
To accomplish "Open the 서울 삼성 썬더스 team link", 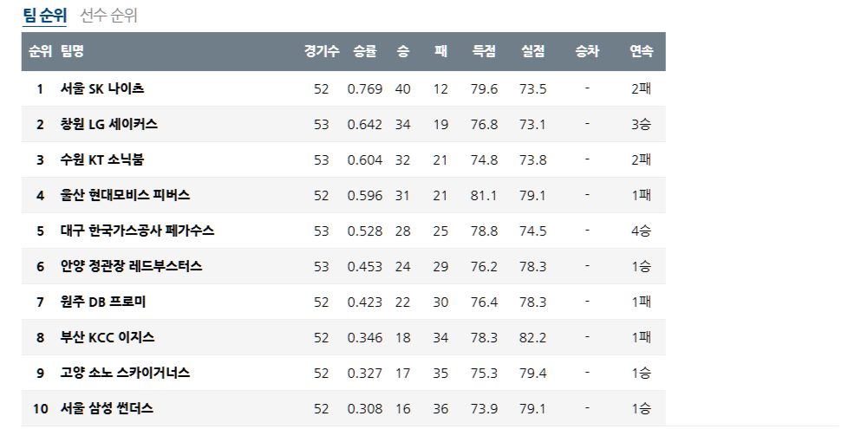I will coord(107,408).
